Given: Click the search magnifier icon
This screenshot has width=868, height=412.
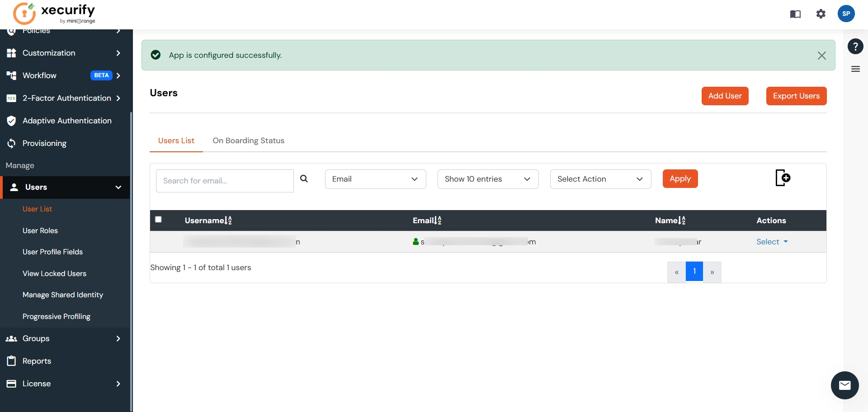Looking at the screenshot, I should pyautogui.click(x=304, y=179).
